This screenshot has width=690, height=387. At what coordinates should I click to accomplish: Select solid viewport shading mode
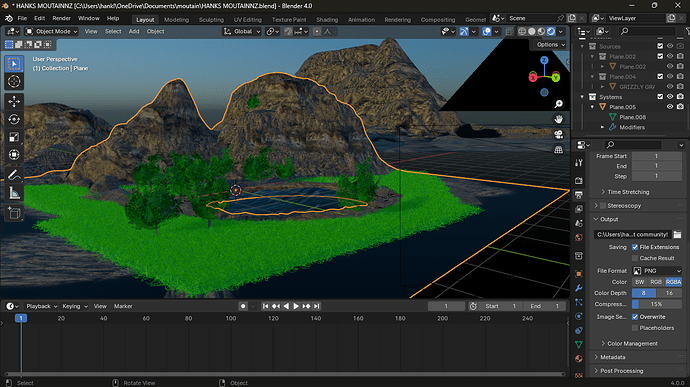point(532,31)
